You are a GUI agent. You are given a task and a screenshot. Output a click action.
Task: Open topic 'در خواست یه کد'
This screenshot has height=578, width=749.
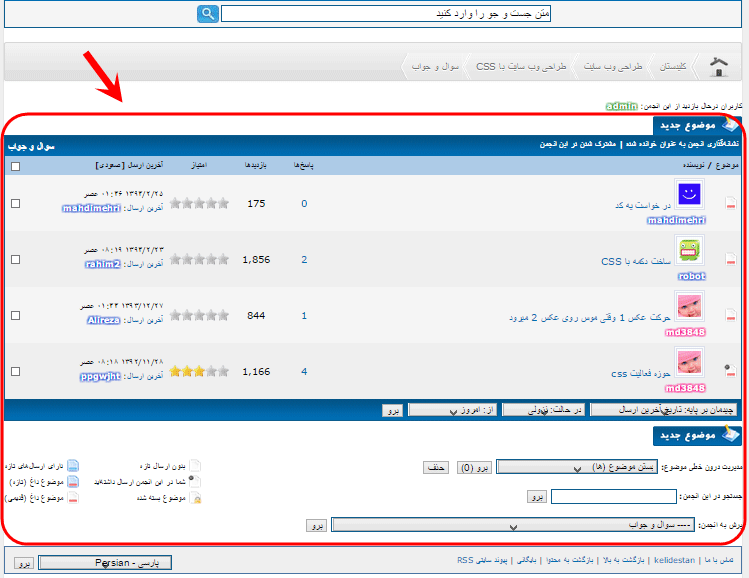click(643, 205)
